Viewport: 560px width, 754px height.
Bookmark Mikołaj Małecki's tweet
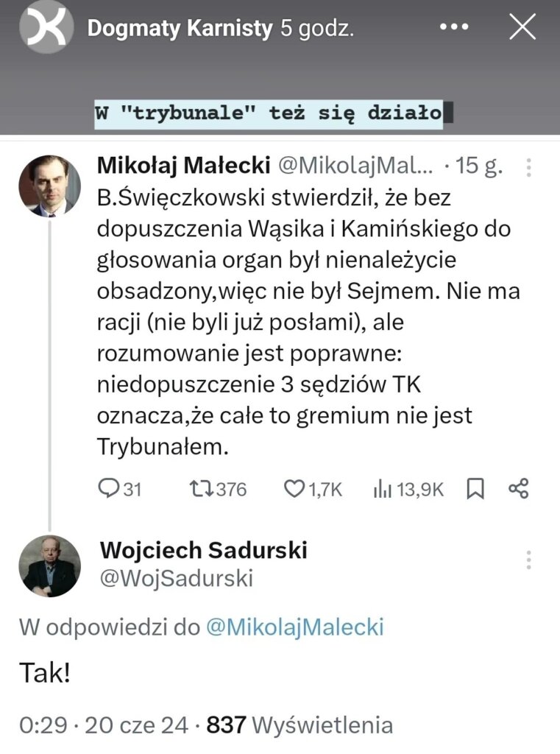475,489
